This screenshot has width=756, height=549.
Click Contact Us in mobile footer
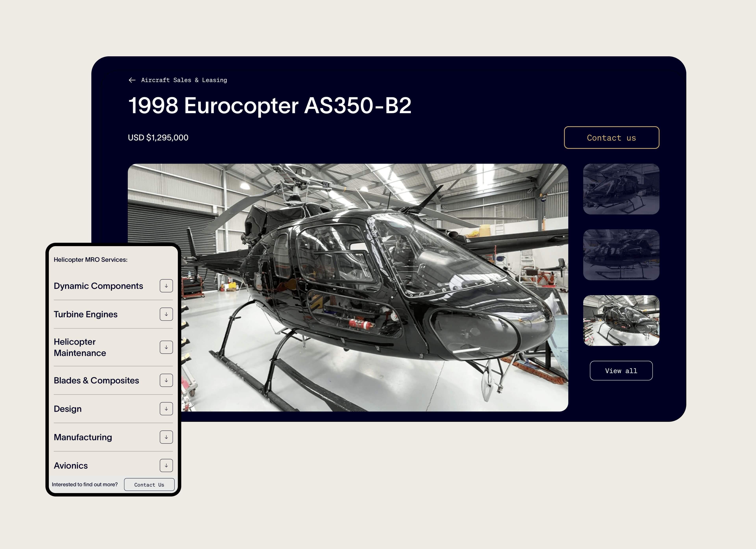[x=149, y=485]
